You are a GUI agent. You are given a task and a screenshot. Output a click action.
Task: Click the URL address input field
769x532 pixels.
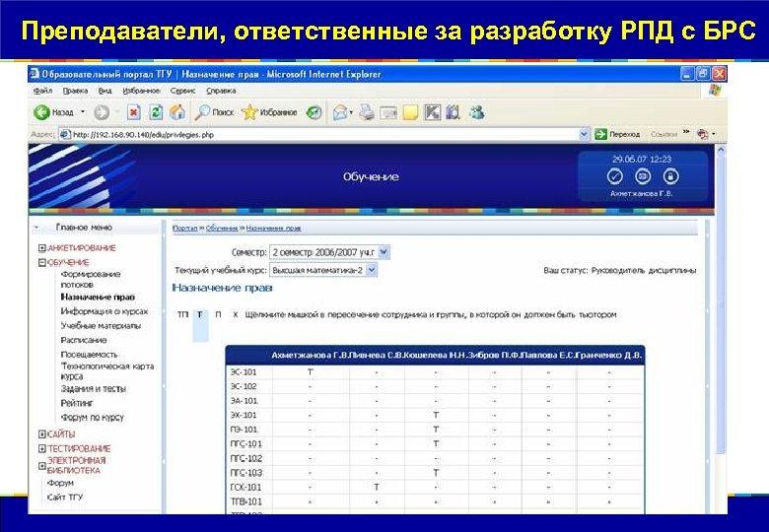click(323, 134)
